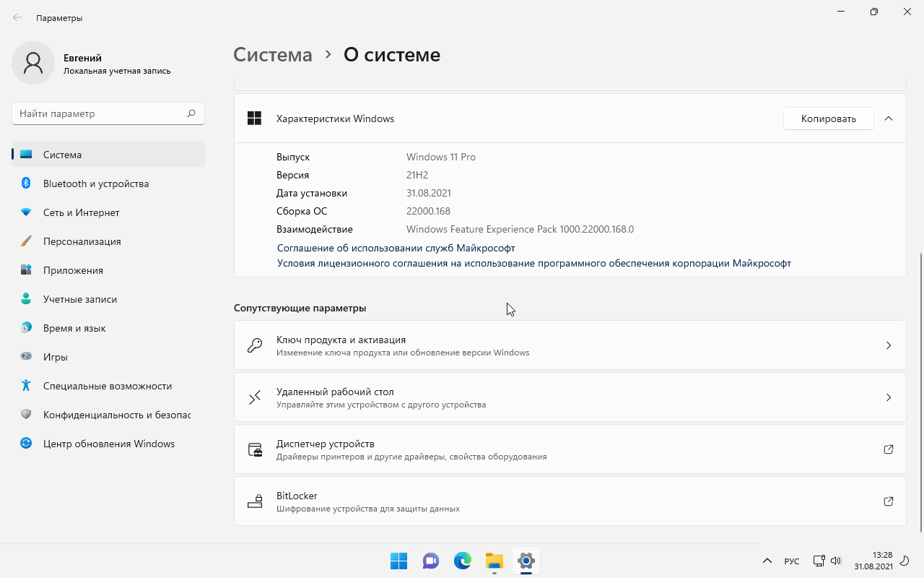Click Локальная учетная запись under the user name
924x578 pixels.
pos(117,71)
